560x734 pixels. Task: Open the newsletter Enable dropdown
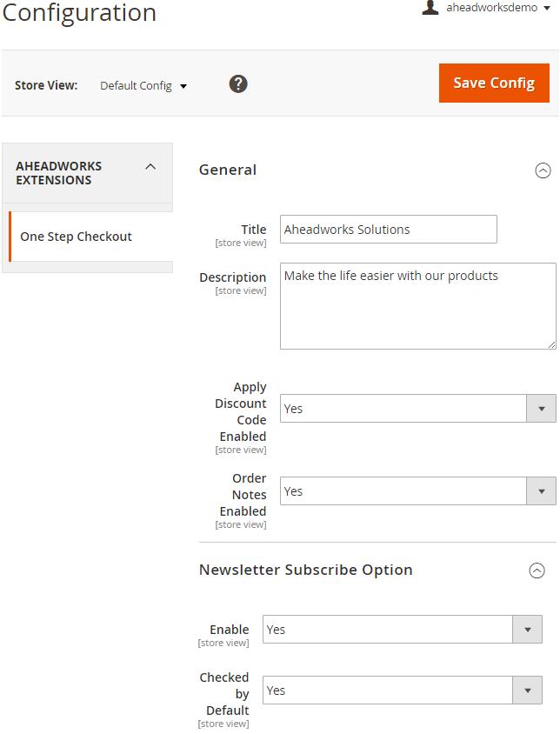[x=403, y=629]
